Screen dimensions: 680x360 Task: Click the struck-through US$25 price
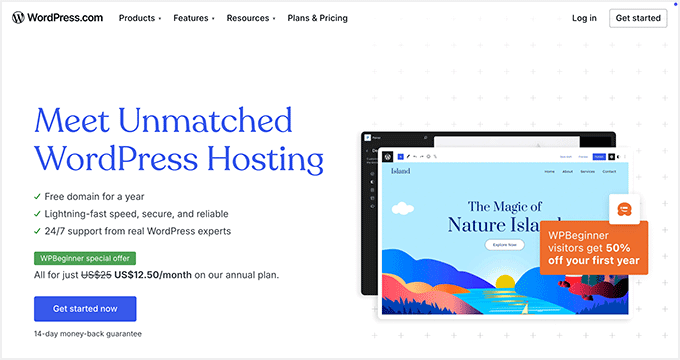[x=96, y=275]
